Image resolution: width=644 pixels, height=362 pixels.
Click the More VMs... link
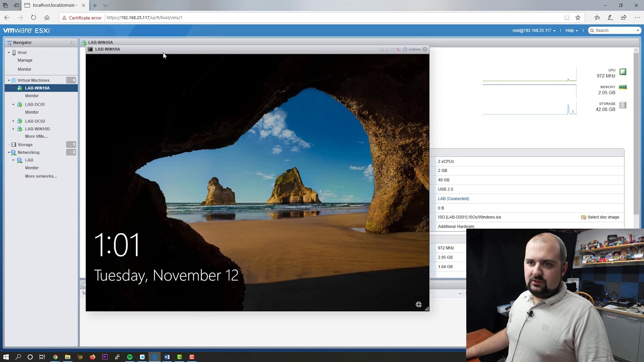(36, 136)
